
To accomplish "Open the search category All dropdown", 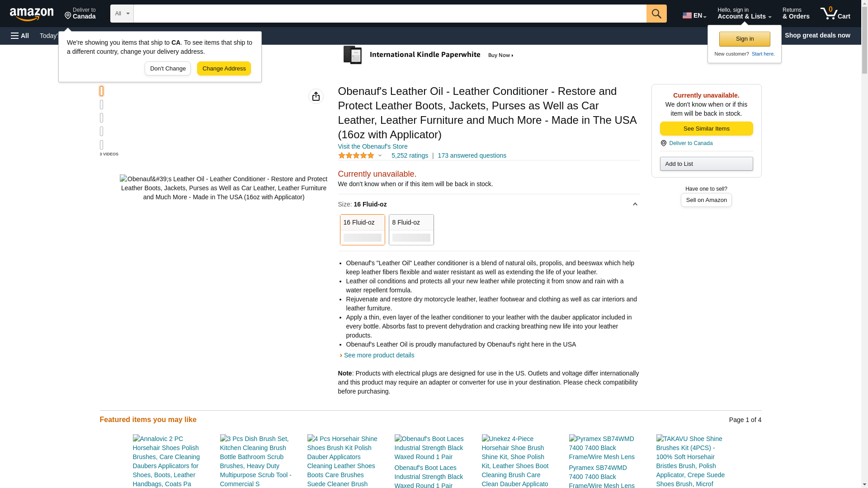I will tap(122, 14).
